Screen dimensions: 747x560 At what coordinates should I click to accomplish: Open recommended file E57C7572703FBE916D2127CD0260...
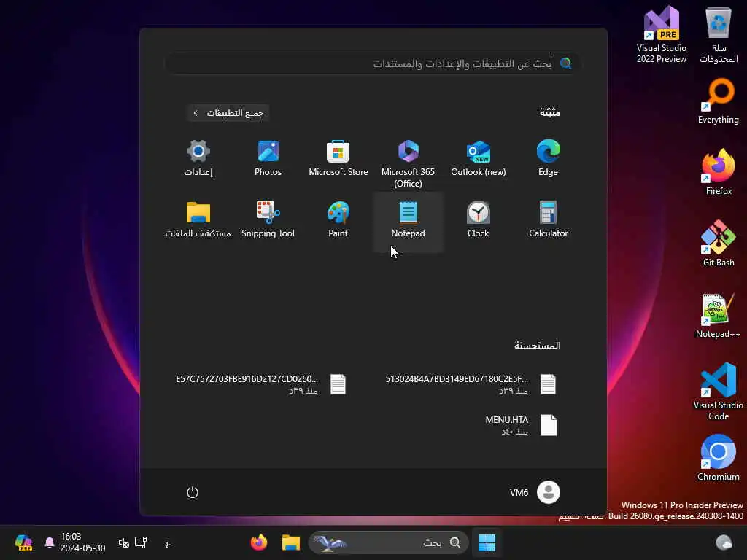tap(261, 384)
